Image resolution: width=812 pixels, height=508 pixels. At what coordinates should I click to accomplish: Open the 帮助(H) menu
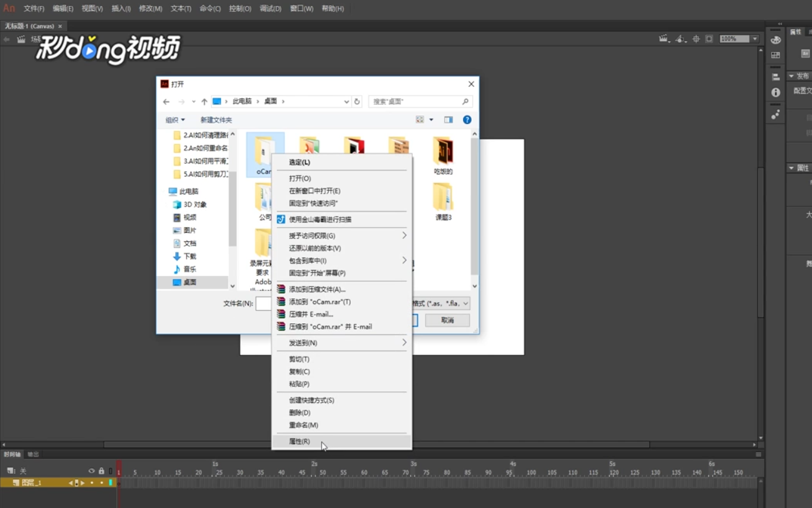tap(333, 9)
